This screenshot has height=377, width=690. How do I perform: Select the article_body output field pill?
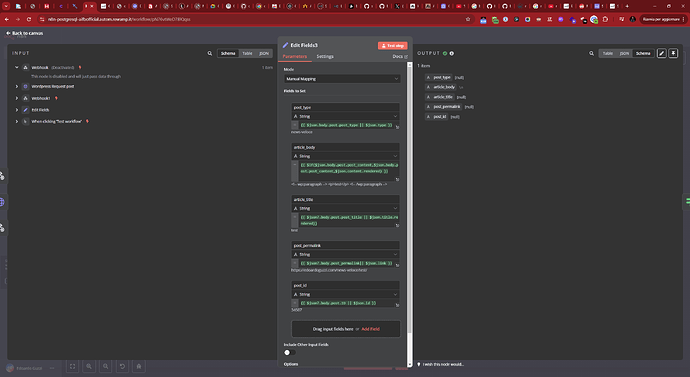[x=440, y=87]
